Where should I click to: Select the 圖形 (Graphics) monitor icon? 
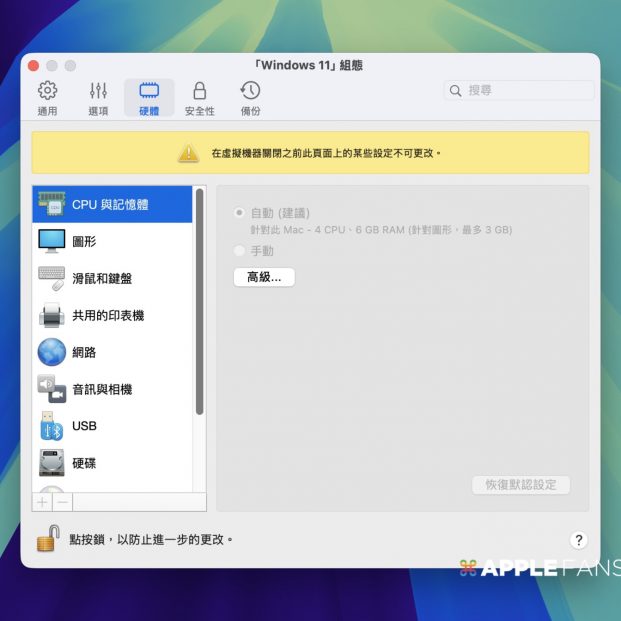click(x=52, y=241)
